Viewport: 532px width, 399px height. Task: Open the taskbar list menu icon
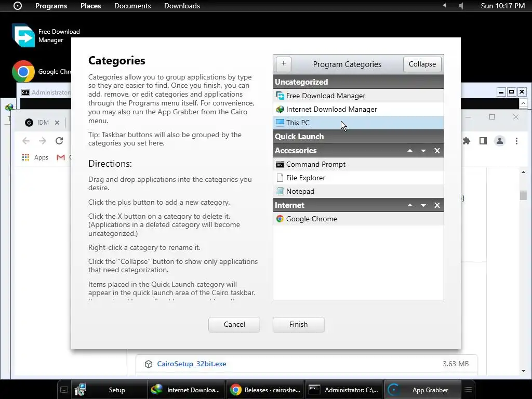click(468, 390)
